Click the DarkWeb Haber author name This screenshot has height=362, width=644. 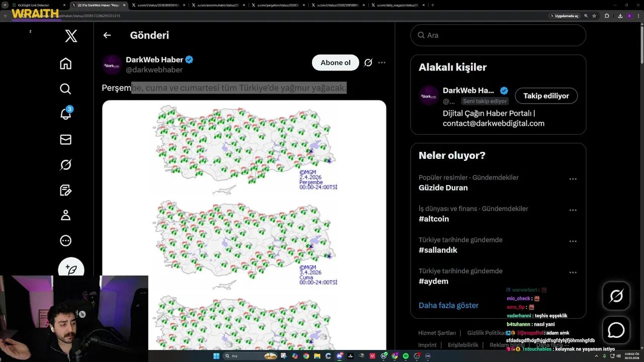tap(154, 59)
